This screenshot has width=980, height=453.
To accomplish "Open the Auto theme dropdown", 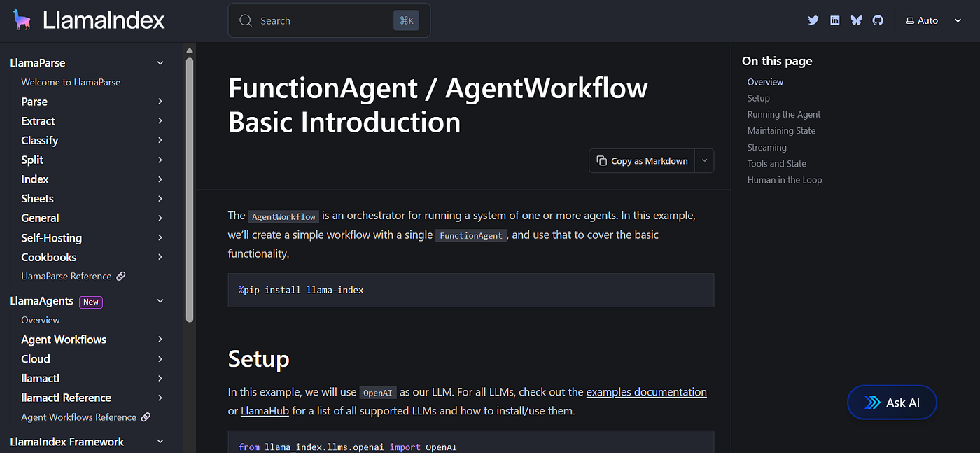I will [x=934, y=20].
